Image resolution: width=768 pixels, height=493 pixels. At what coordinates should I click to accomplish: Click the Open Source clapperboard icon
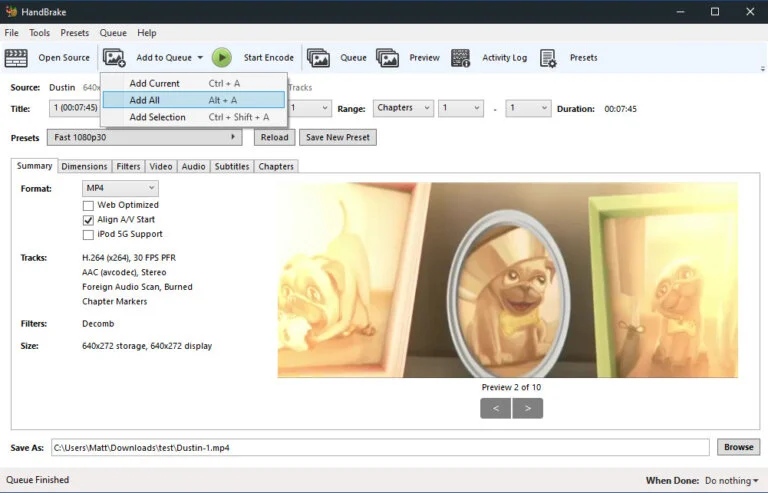coord(16,58)
